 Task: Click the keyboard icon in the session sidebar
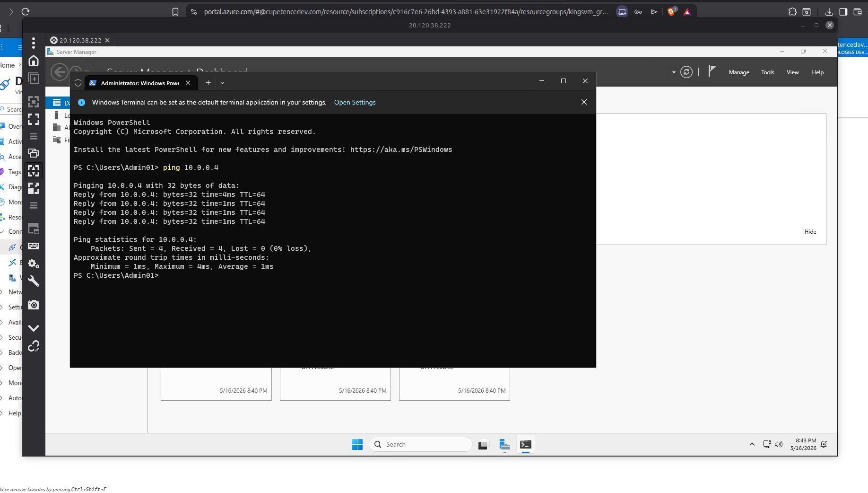tap(34, 246)
